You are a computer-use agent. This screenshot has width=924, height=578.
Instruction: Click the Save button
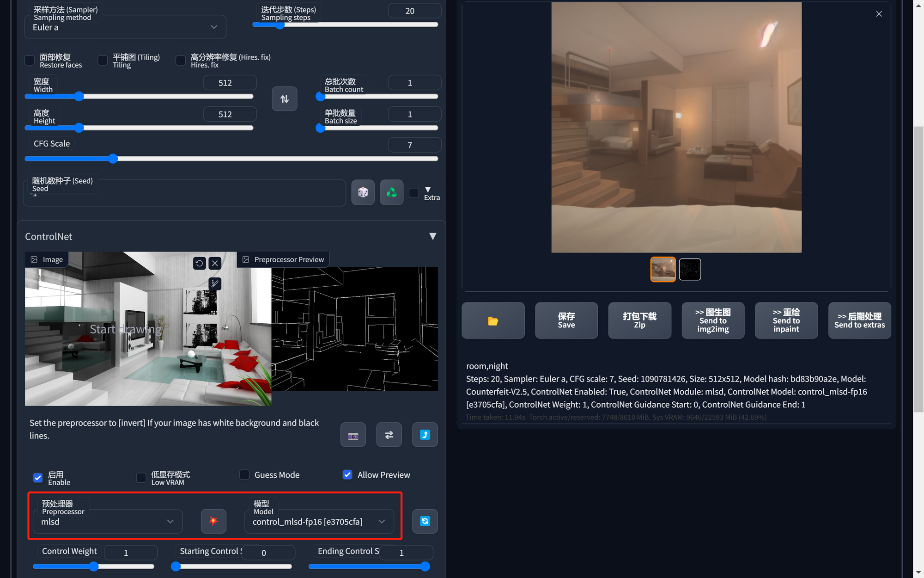[566, 320]
